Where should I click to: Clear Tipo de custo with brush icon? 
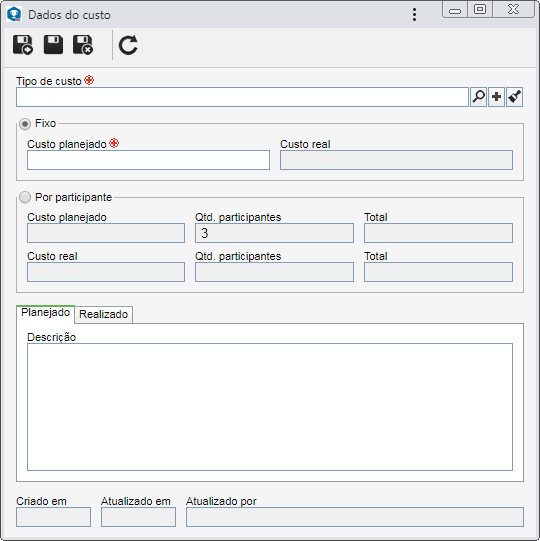point(514,97)
